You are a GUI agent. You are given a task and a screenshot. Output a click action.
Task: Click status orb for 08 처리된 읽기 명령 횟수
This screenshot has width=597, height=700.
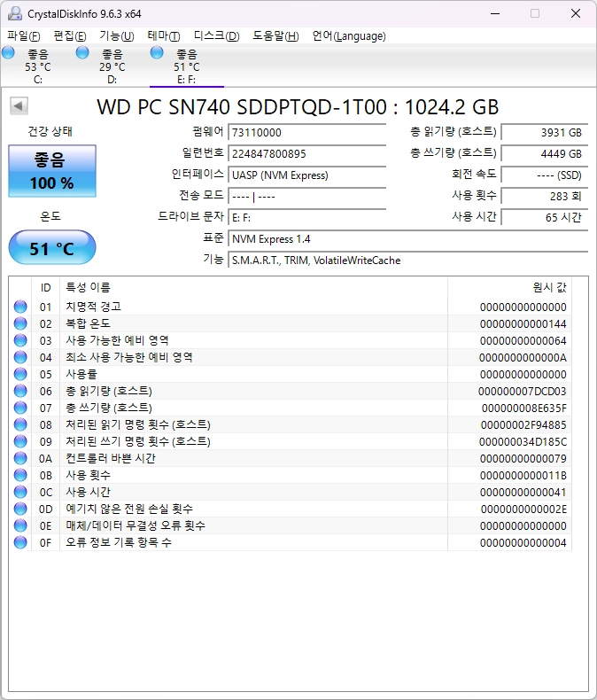[20, 424]
